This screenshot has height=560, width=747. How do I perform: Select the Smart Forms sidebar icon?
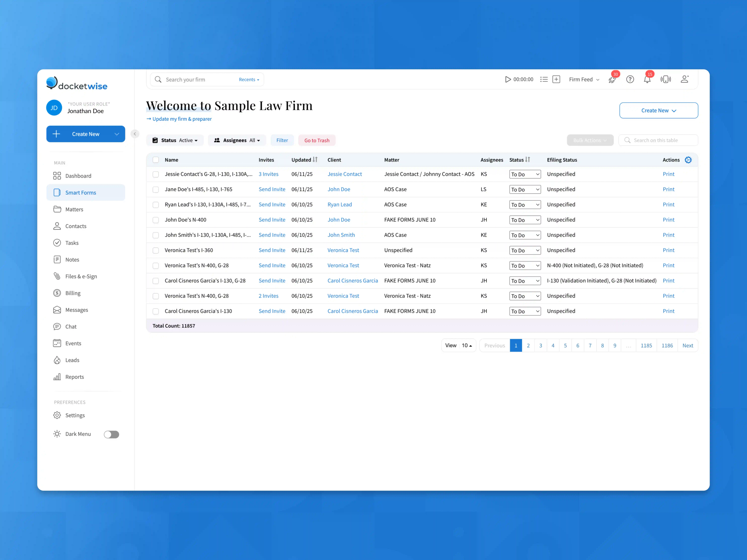click(57, 192)
